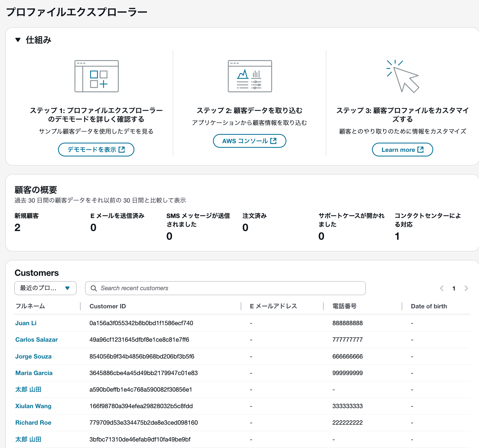This screenshot has height=448, width=479.
Task: Select Customer ID 3645886cbe4a45d49bb2179947c01e83
Action: point(144,373)
